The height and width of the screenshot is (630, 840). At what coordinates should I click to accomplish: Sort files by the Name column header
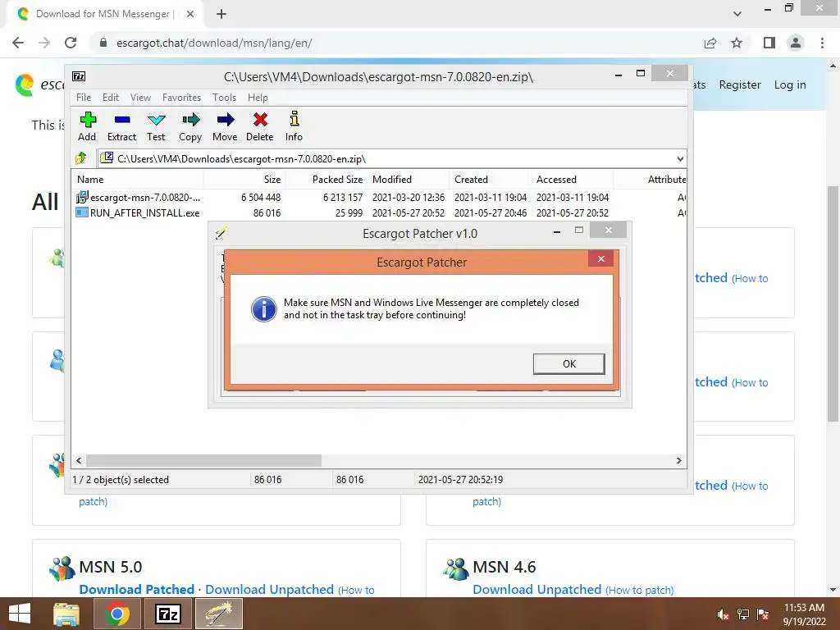[137, 180]
